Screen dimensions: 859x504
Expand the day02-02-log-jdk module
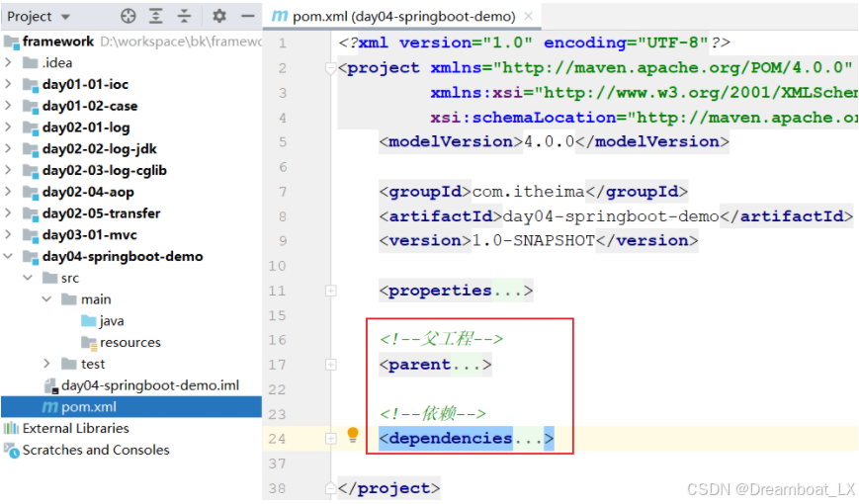(x=8, y=148)
